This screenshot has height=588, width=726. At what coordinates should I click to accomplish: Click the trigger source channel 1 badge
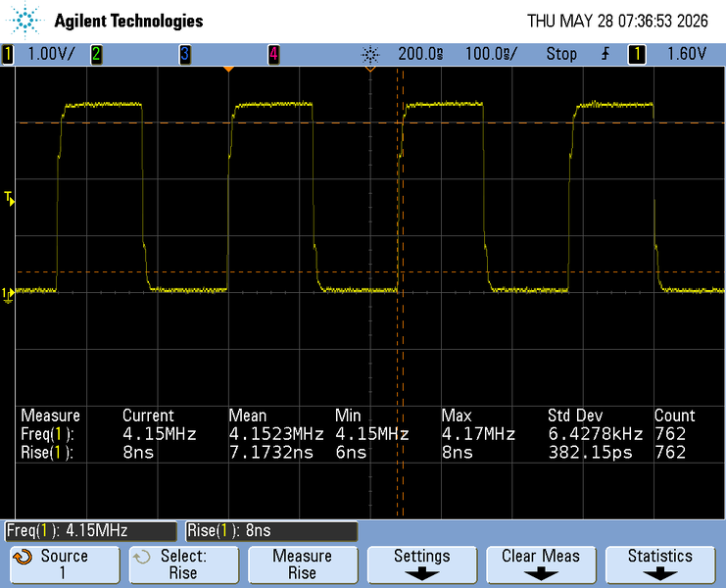tap(637, 54)
